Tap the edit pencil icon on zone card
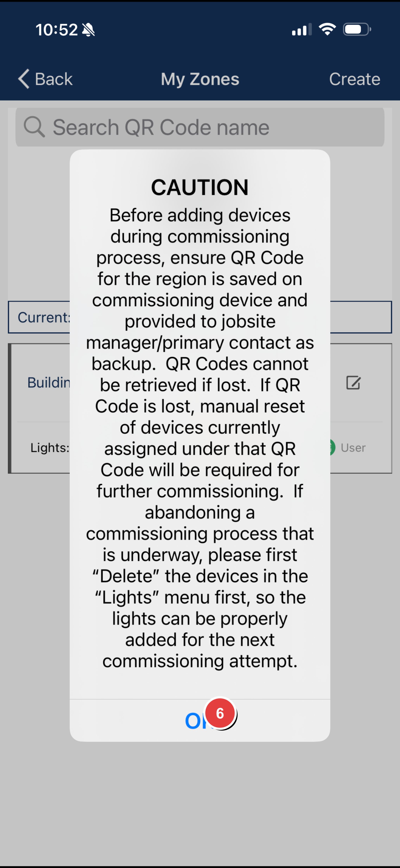This screenshot has width=400, height=868. pos(353,383)
